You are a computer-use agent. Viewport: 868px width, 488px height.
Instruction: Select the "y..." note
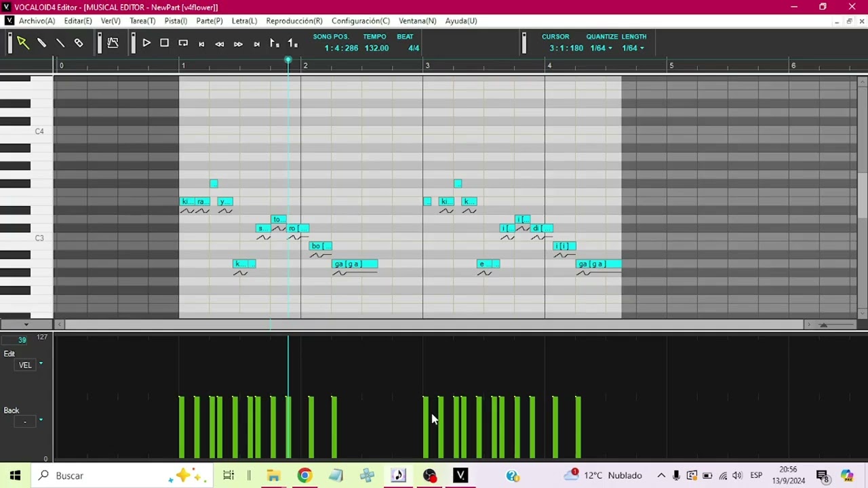[225, 201]
